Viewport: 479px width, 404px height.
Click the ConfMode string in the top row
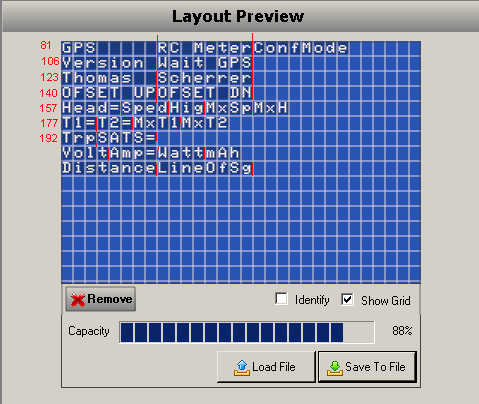pyautogui.click(x=301, y=48)
